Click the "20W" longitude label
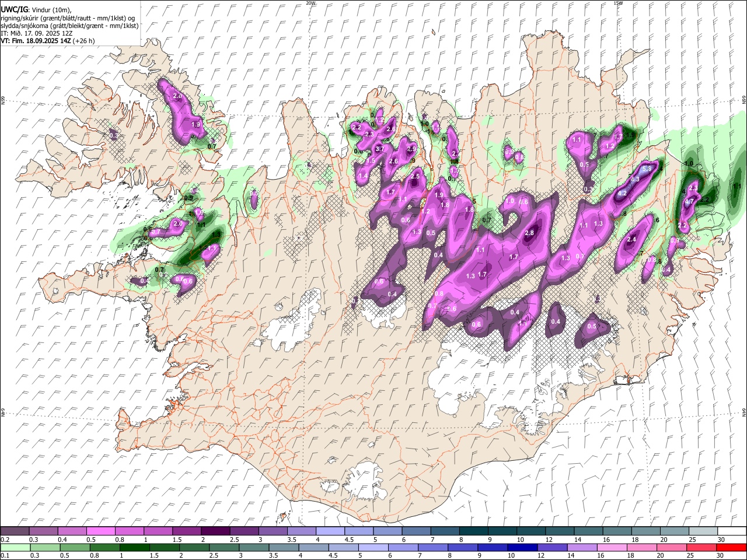The width and height of the screenshot is (747, 560). click(310, 3)
